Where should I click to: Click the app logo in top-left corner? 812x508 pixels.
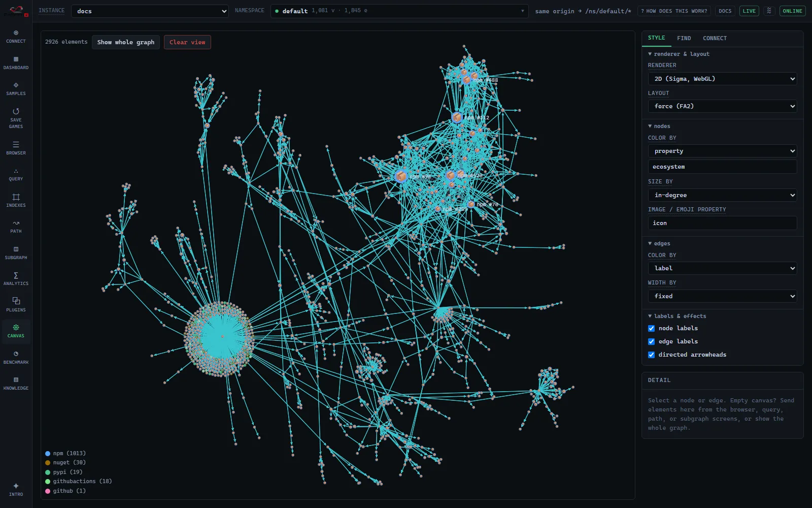(x=16, y=11)
